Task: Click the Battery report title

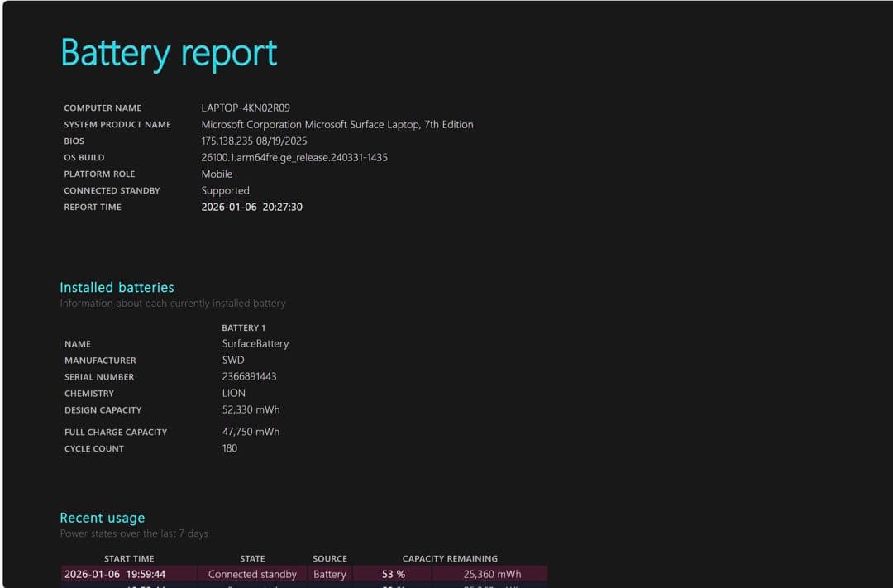Action: coord(168,52)
